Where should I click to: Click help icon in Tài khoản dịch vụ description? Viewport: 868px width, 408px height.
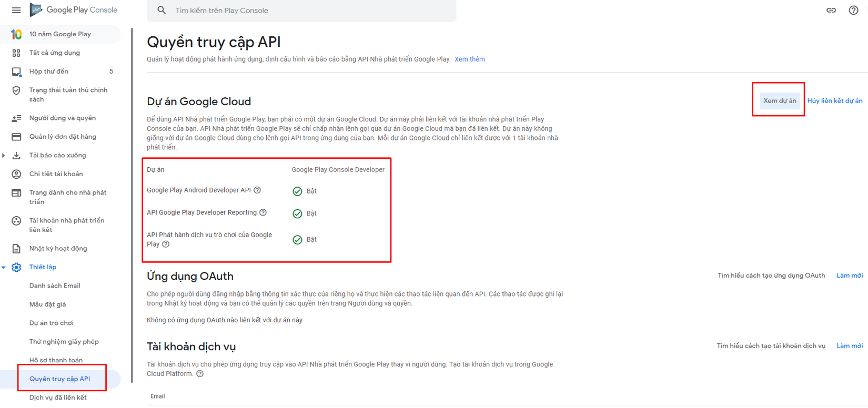pyautogui.click(x=200, y=374)
